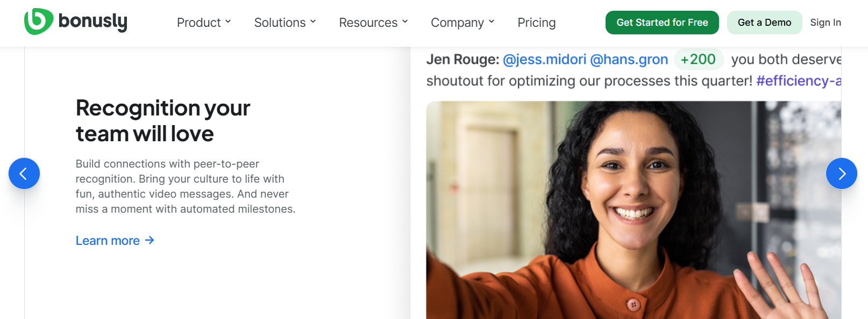Screen dimensions: 868x319
Task: Expand the Resources dropdown
Action: click(373, 23)
